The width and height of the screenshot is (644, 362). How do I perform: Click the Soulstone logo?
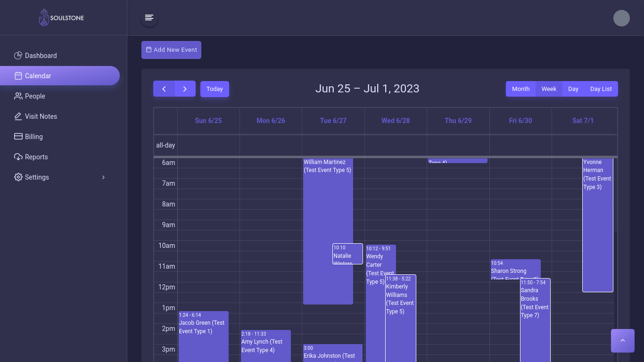(x=61, y=17)
